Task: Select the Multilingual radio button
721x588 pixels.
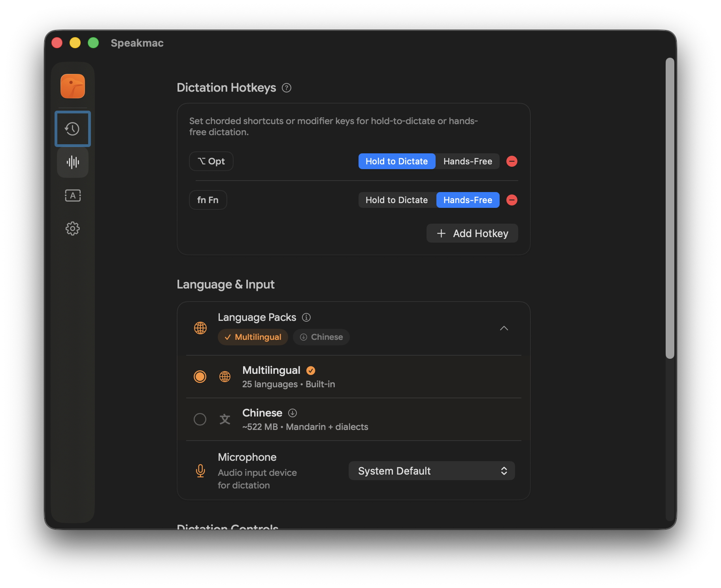Action: (x=200, y=377)
